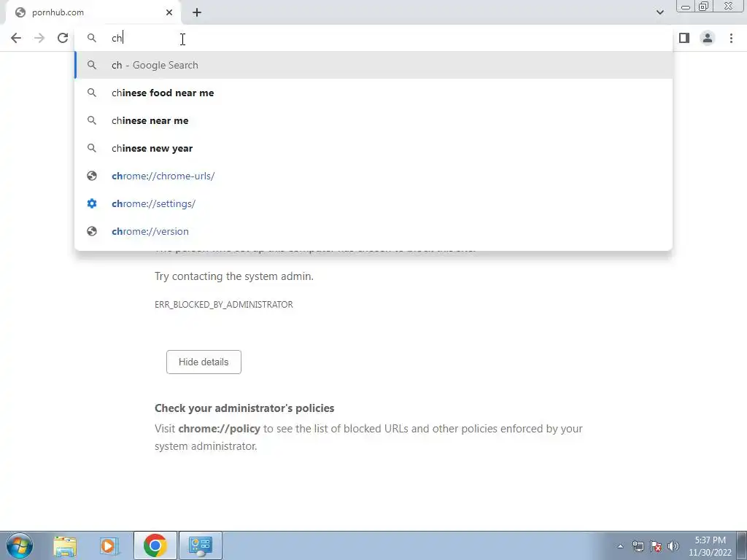
Task: Click 'Check your administrator's policies' heading
Action: click(244, 408)
